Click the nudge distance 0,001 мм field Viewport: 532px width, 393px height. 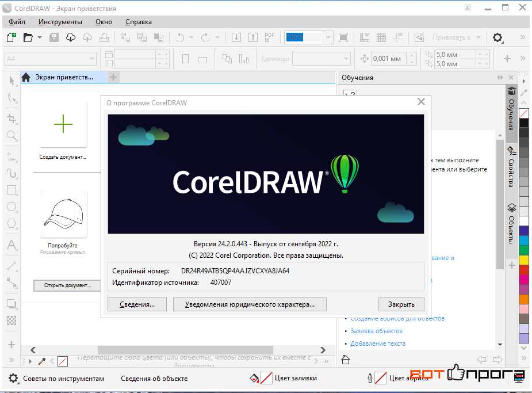point(389,59)
